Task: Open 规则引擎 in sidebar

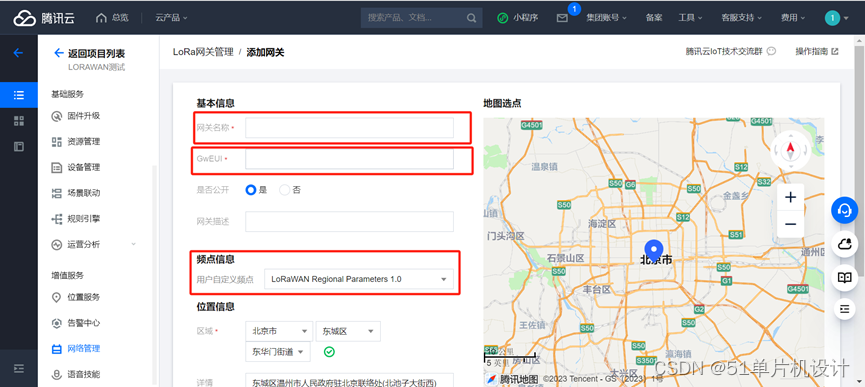Action: (x=83, y=219)
